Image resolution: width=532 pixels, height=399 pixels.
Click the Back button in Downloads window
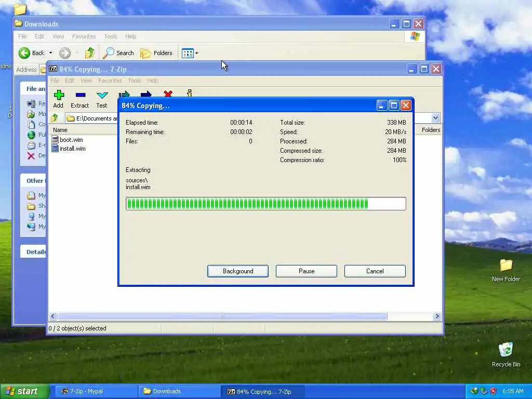coord(32,53)
